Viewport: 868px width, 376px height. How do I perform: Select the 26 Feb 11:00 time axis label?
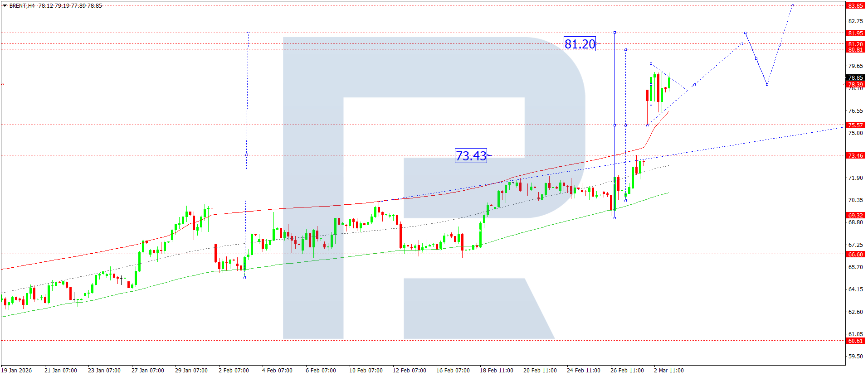(x=627, y=371)
